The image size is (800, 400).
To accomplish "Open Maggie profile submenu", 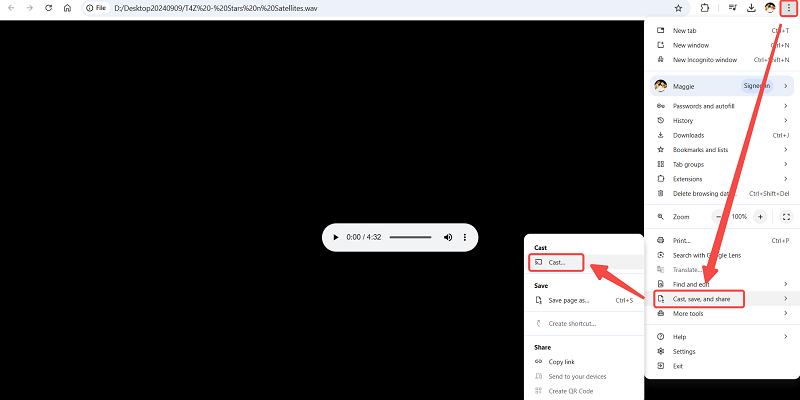I will 722,86.
